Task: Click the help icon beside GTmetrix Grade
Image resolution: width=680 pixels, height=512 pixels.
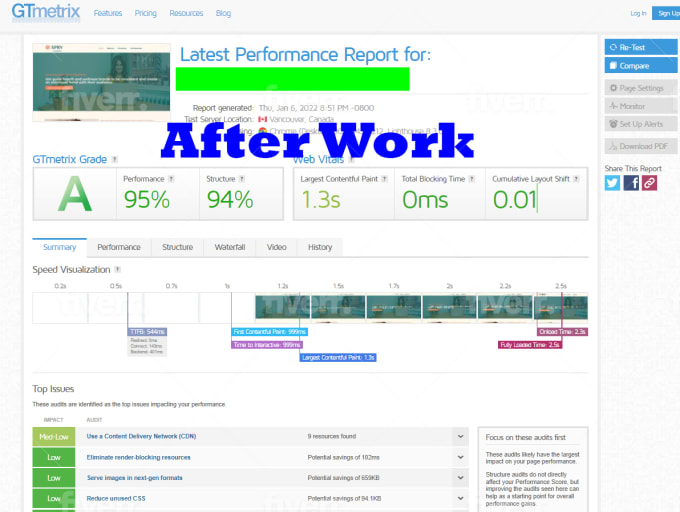Action: point(114,159)
